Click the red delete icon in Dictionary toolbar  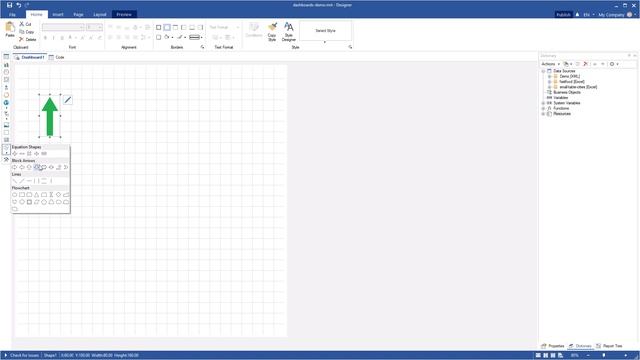(585, 64)
